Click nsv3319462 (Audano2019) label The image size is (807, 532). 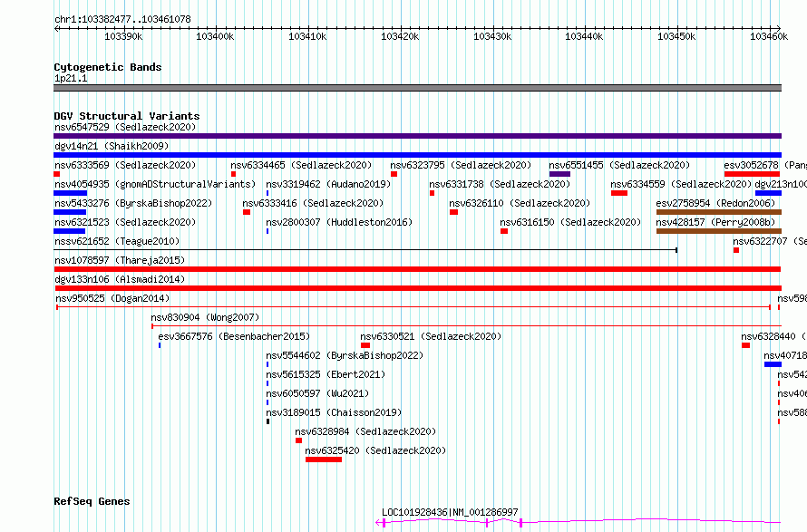pos(328,184)
